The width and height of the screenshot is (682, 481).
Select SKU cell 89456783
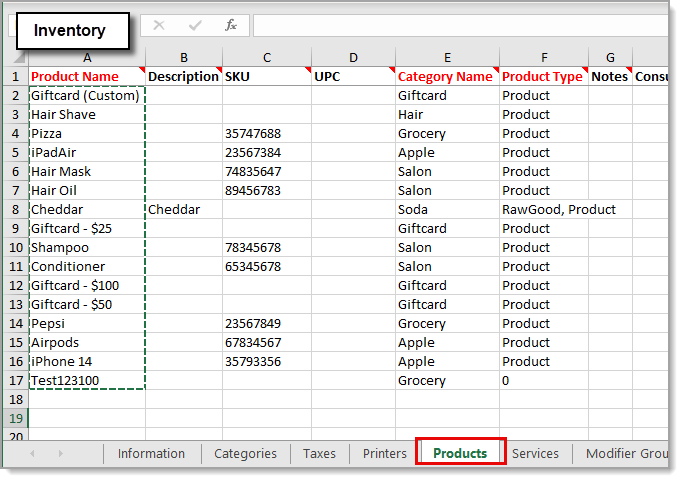pyautogui.click(x=267, y=190)
